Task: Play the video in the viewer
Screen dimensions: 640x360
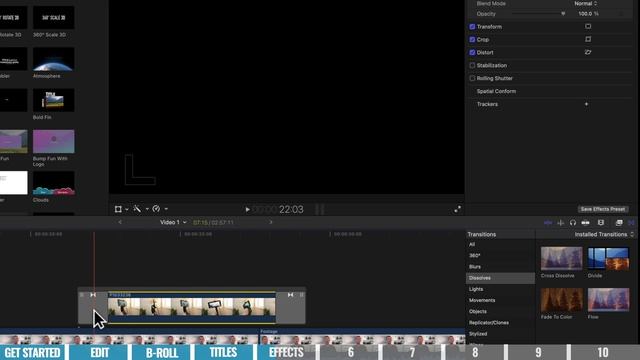Action: pos(247,209)
